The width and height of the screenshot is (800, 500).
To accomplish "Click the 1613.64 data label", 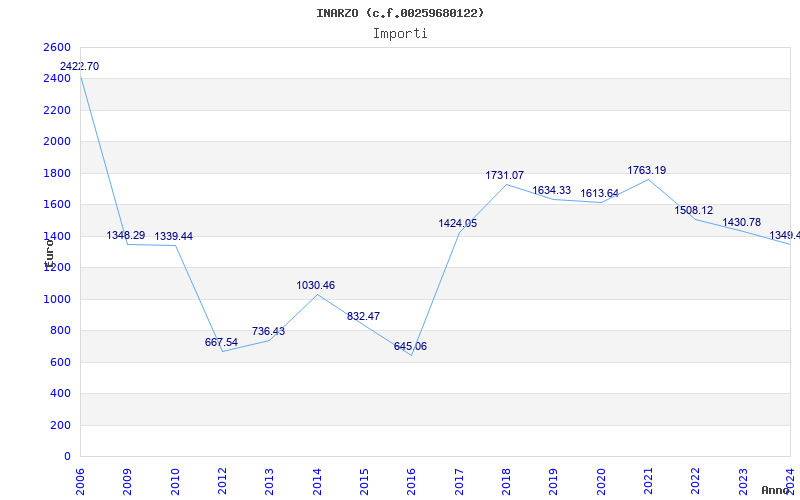I will coord(599,193).
